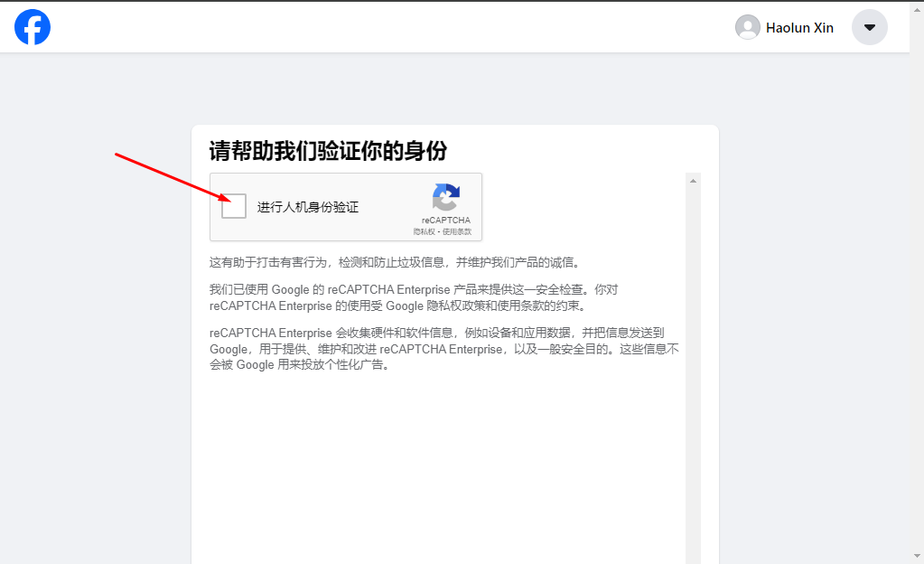The width and height of the screenshot is (924, 564).
Task: Click the page scrollbar down arrow
Action: (x=917, y=556)
